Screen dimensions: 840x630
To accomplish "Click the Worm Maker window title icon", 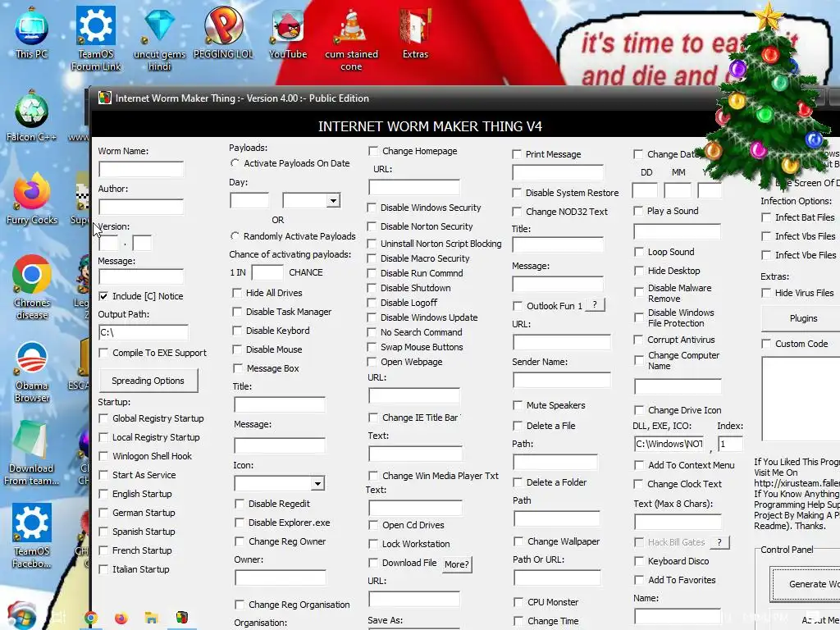I will pyautogui.click(x=105, y=98).
